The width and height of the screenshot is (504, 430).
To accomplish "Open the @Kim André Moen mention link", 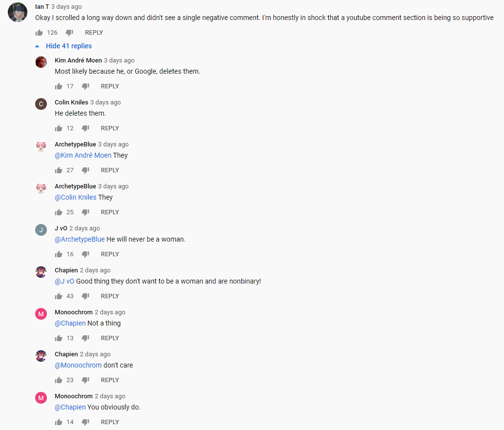I will tap(83, 155).
